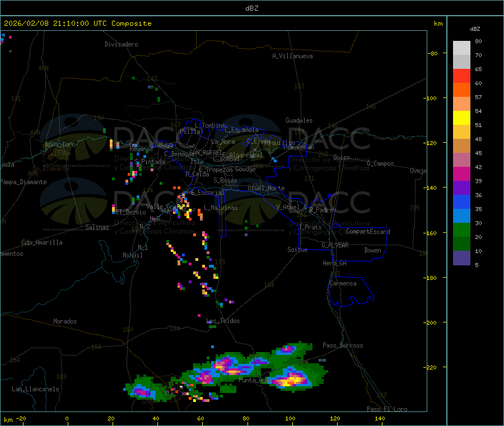Click the purple 39 dBZ legend swatch
504x426 pixels.
461,188
